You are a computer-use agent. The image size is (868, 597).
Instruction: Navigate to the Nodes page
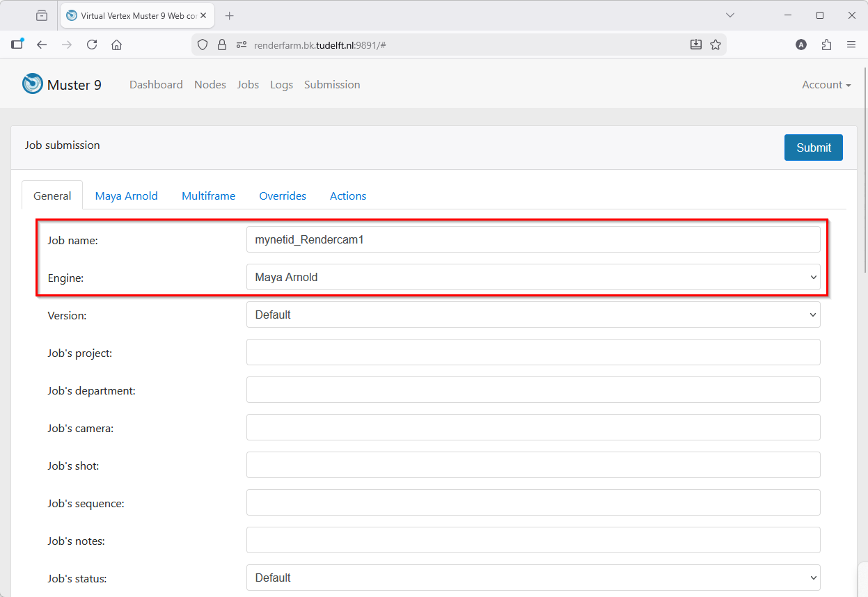coord(210,85)
